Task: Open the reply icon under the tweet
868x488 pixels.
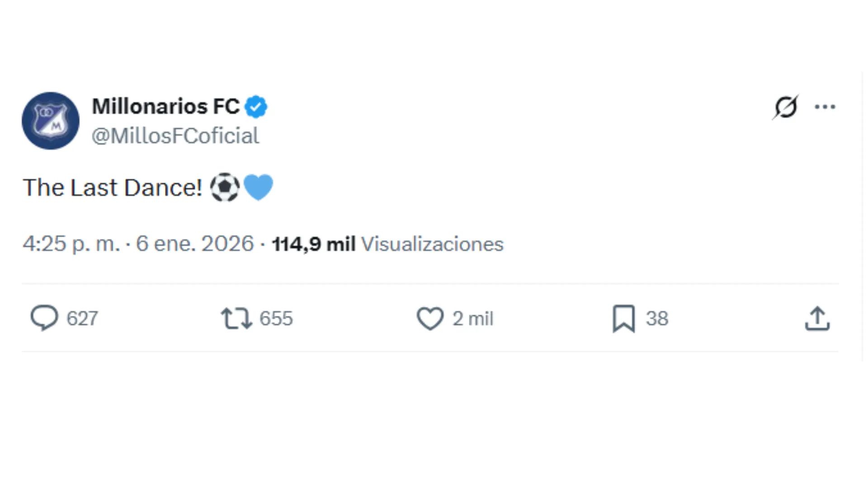Action: tap(45, 318)
